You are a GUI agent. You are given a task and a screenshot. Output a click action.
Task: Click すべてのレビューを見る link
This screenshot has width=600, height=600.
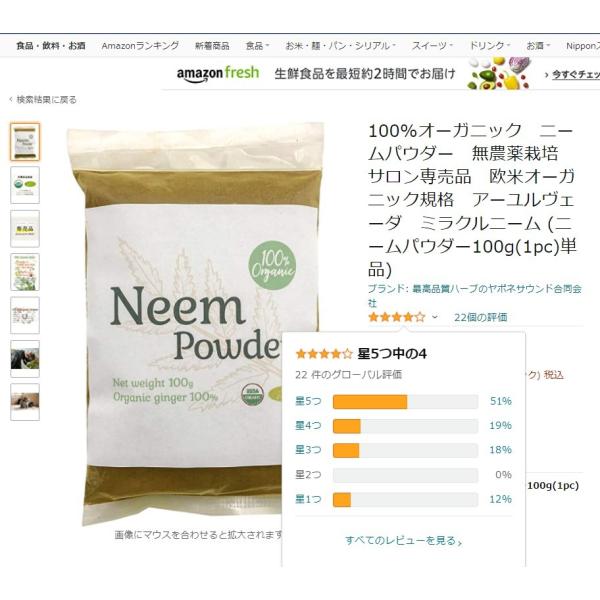pyautogui.click(x=404, y=541)
